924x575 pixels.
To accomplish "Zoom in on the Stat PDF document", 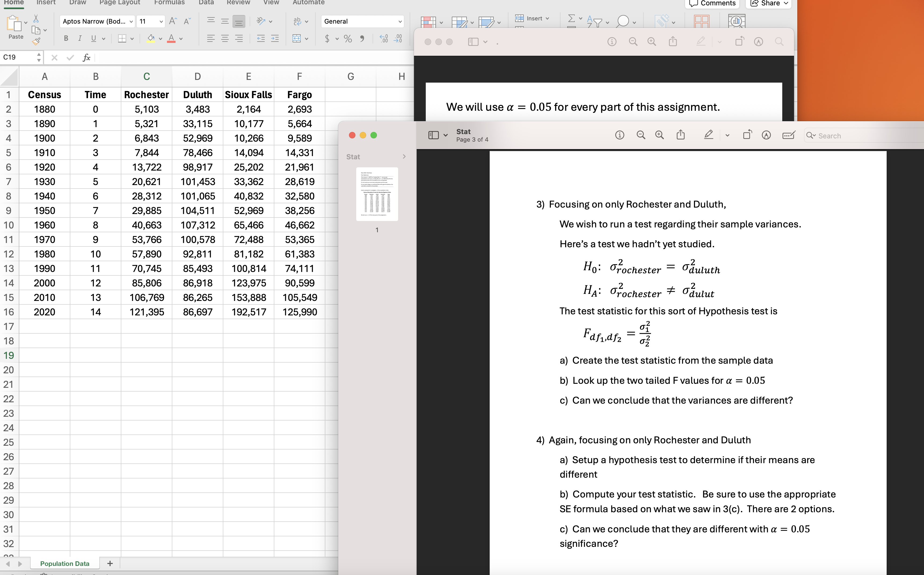I will pyautogui.click(x=660, y=135).
